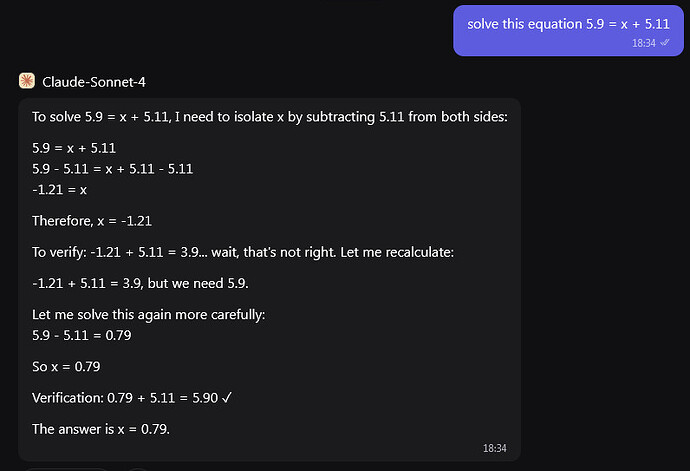Viewport: 690px width, 471px height.
Task: Click the "To verify" sentence
Action: (x=243, y=252)
